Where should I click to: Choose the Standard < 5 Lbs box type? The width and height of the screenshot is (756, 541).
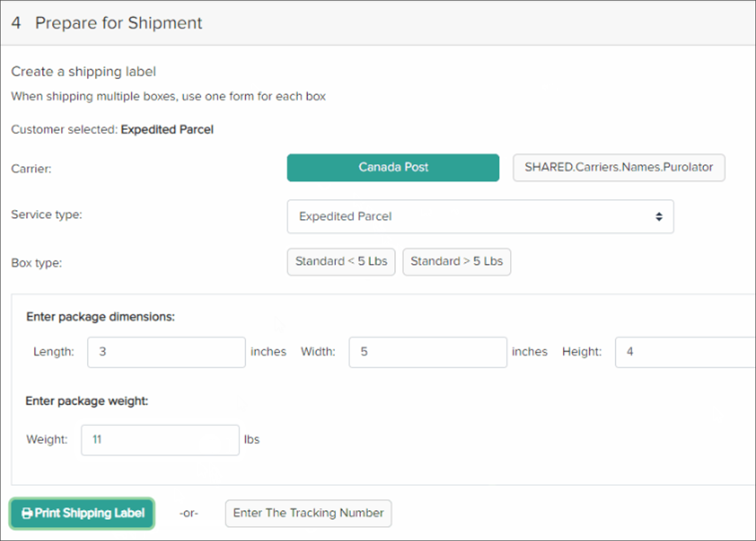pyautogui.click(x=341, y=262)
